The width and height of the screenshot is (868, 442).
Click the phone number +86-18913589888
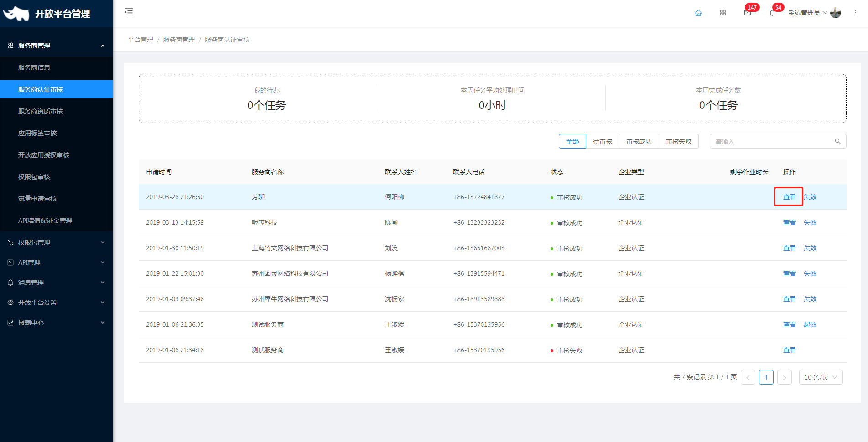point(479,299)
